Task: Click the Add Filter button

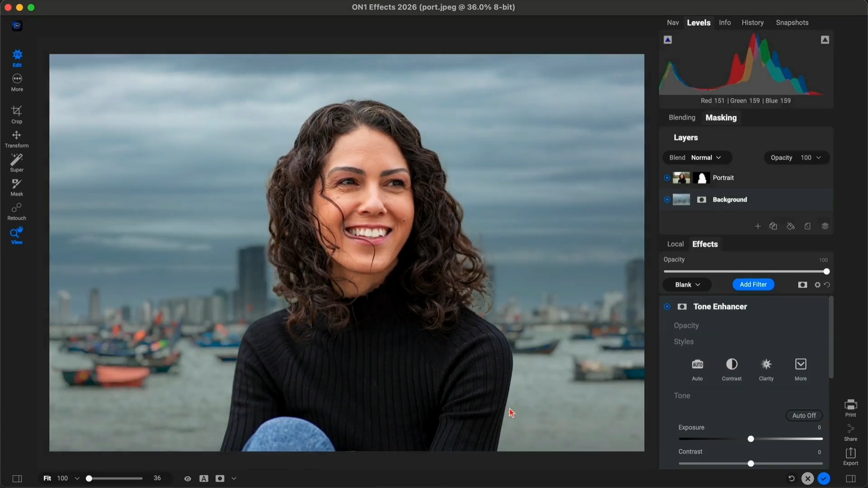Action: point(753,285)
